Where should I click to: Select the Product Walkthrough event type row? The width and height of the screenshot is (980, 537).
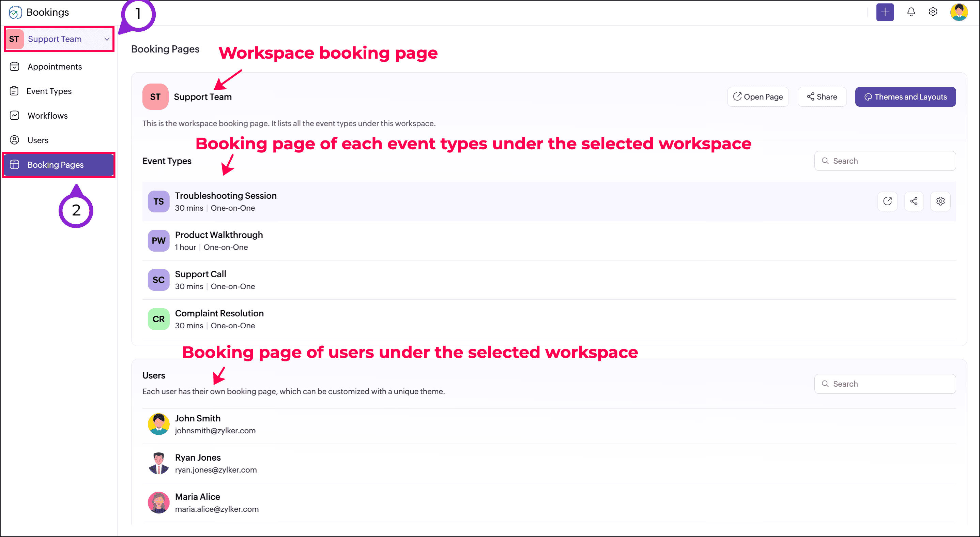219,240
